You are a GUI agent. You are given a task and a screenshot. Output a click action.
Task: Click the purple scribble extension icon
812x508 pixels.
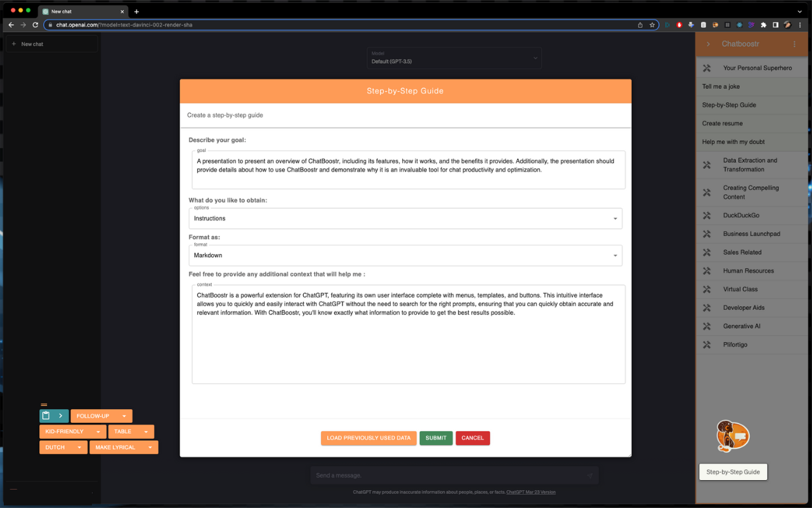[x=752, y=25]
